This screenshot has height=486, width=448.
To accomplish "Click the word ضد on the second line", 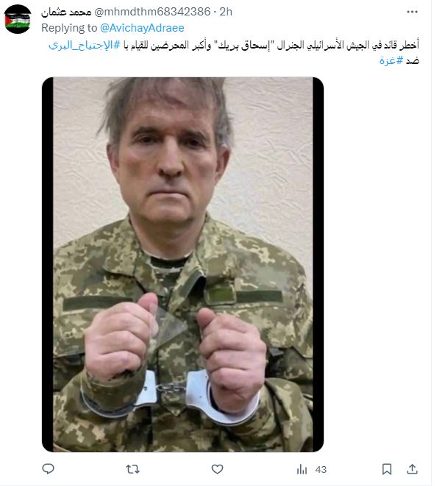I will 413,60.
